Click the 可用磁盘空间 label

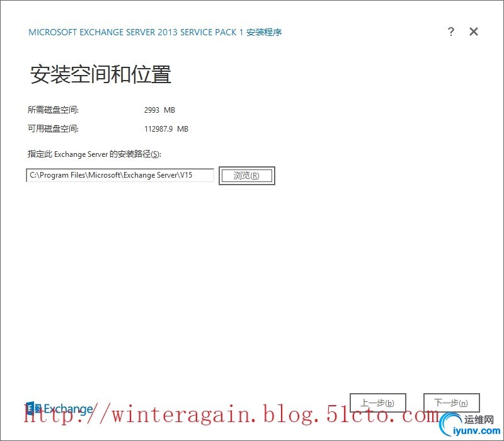(53, 129)
